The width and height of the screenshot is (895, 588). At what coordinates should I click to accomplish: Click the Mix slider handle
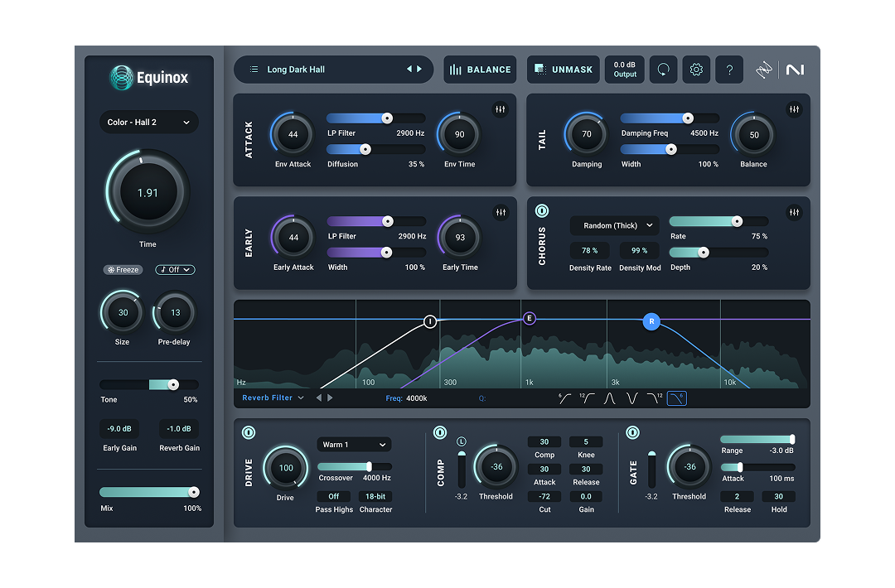coord(194,492)
